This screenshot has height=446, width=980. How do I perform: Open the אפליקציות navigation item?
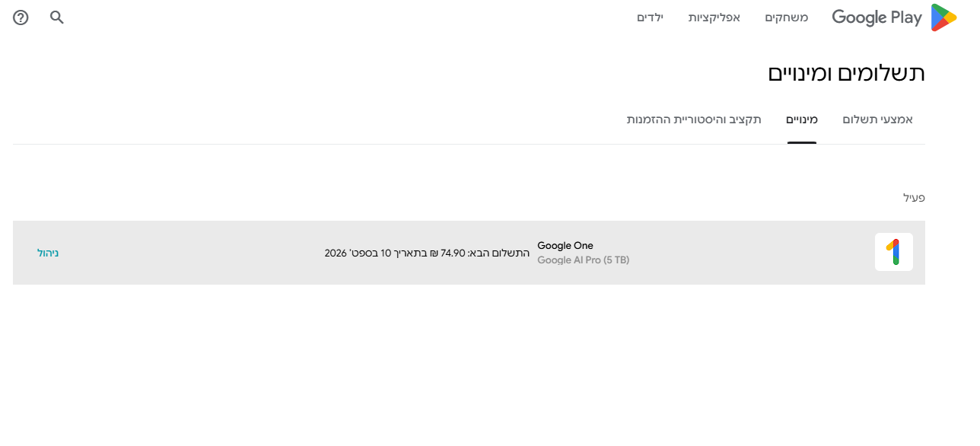pyautogui.click(x=714, y=17)
